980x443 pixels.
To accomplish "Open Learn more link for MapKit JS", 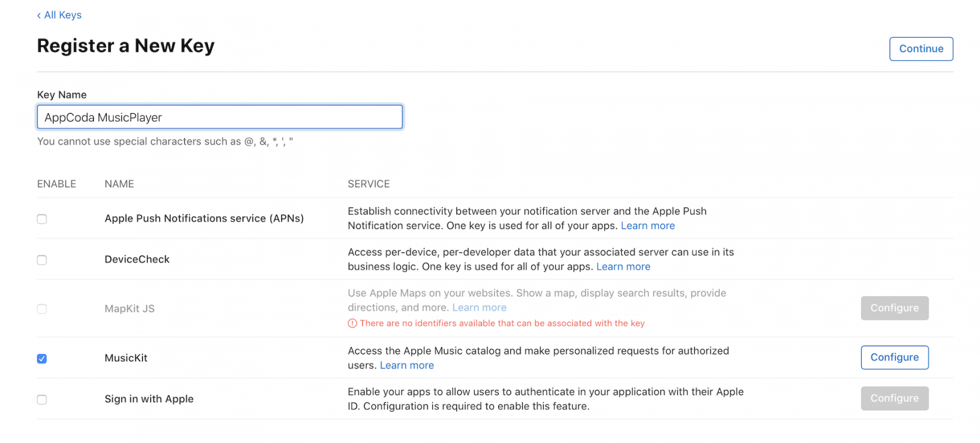I will pyautogui.click(x=479, y=308).
